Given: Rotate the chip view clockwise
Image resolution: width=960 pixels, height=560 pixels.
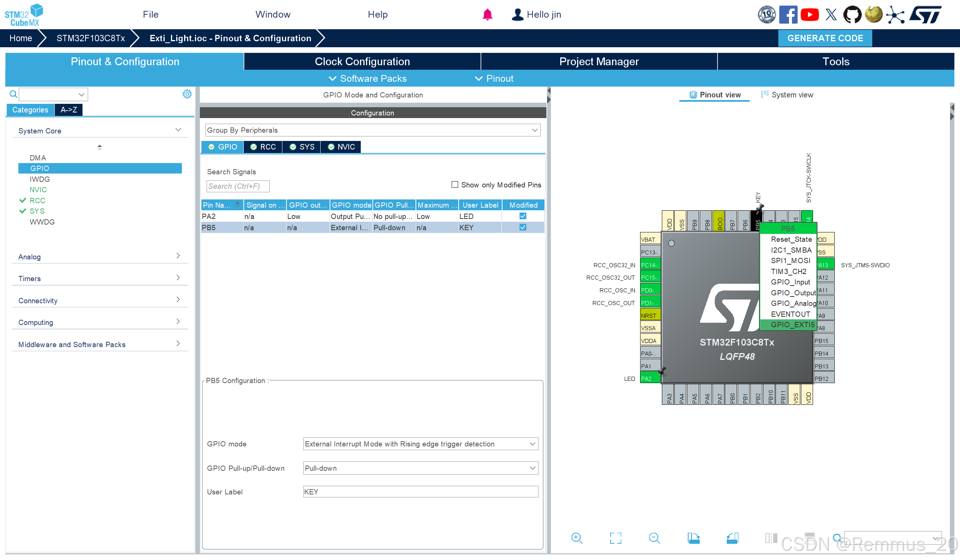Looking at the screenshot, I should [693, 538].
